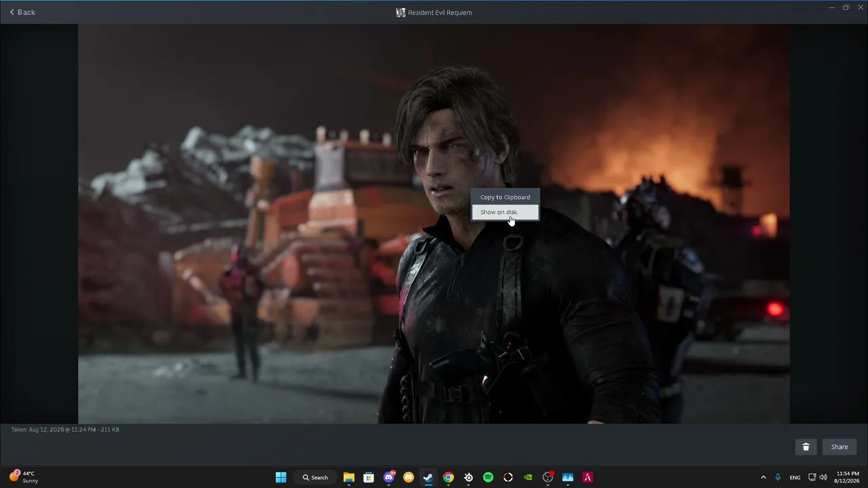Viewport: 868px width, 488px height.
Task: Launch Microsoft Store from the taskbar
Action: (x=369, y=477)
